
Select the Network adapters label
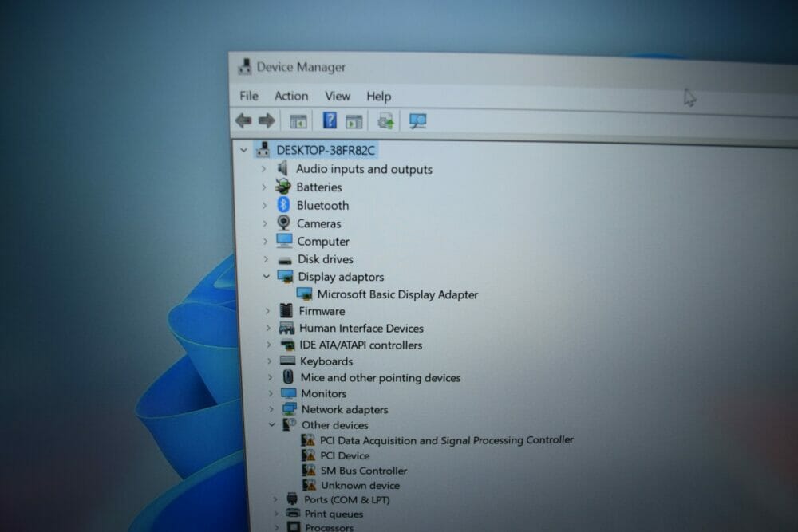[345, 409]
